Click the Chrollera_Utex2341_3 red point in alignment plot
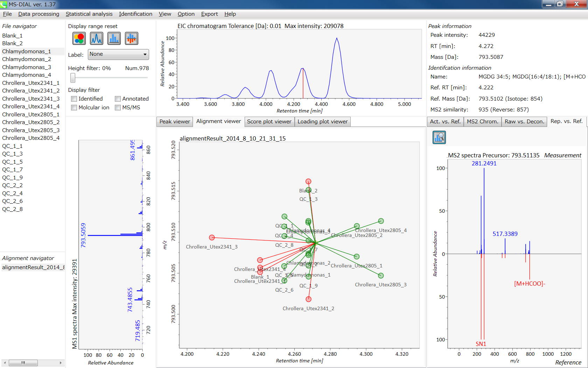Viewport: 588px width, 368px height. [x=212, y=238]
